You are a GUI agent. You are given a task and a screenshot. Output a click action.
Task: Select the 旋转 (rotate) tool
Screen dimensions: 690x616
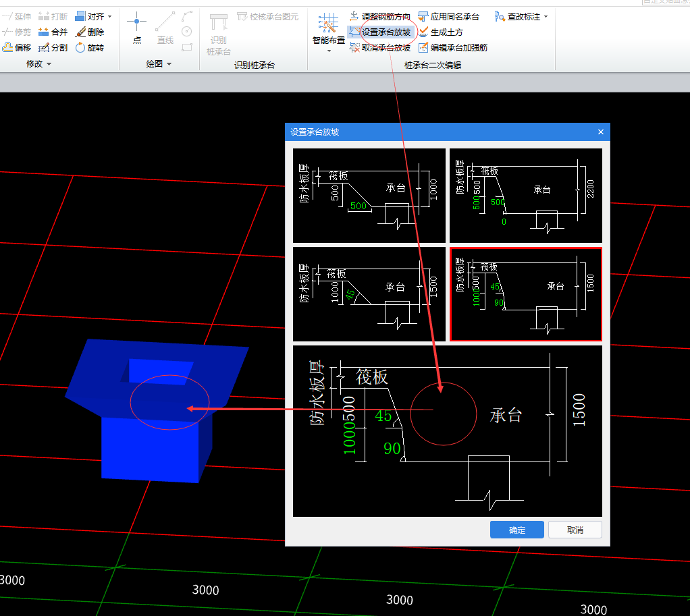(90, 47)
